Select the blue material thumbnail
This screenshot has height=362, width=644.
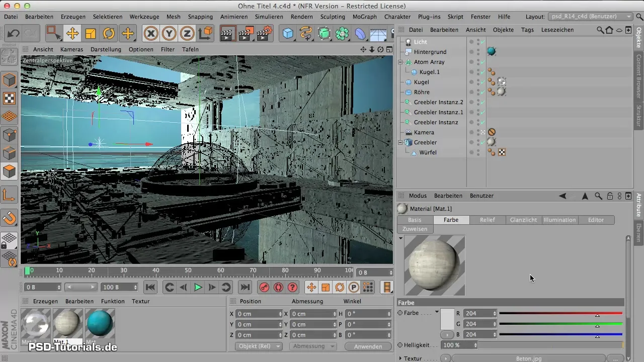(x=100, y=323)
